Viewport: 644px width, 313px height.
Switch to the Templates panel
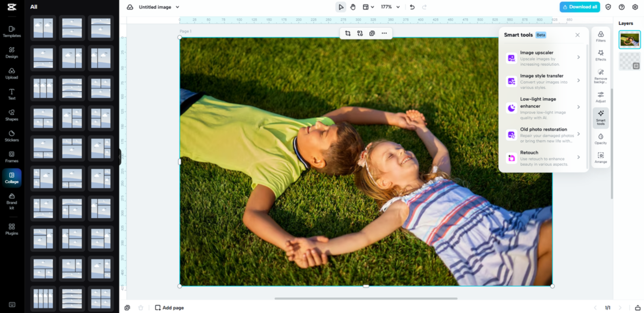tap(12, 31)
